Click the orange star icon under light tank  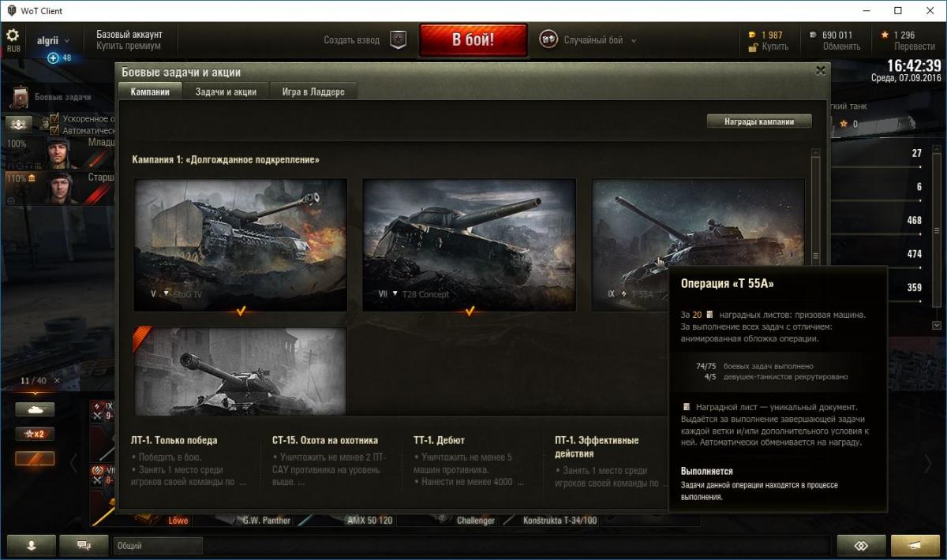pos(844,124)
